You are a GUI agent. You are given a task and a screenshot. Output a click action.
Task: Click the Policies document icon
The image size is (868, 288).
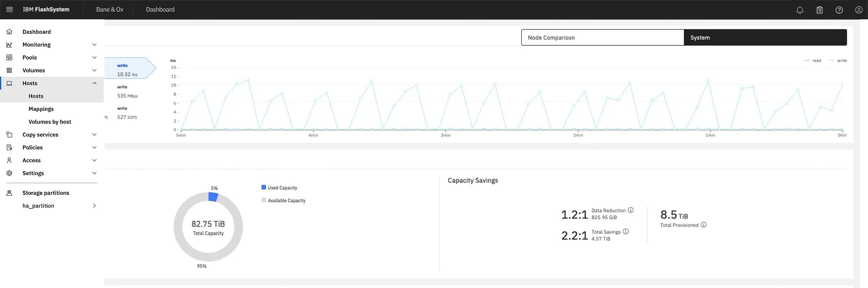point(9,147)
